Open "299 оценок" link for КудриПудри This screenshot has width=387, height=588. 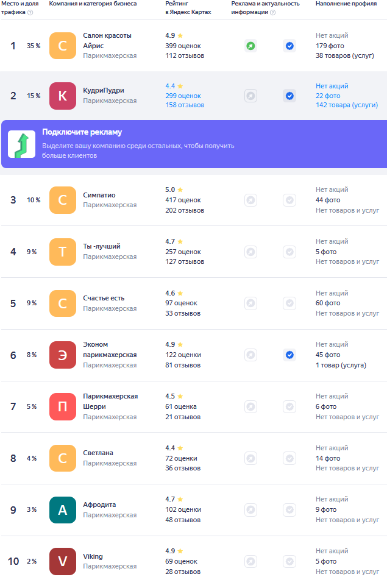click(x=183, y=96)
